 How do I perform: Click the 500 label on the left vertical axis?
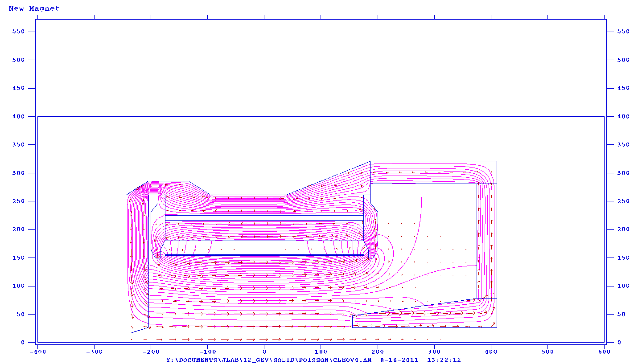tap(18, 60)
